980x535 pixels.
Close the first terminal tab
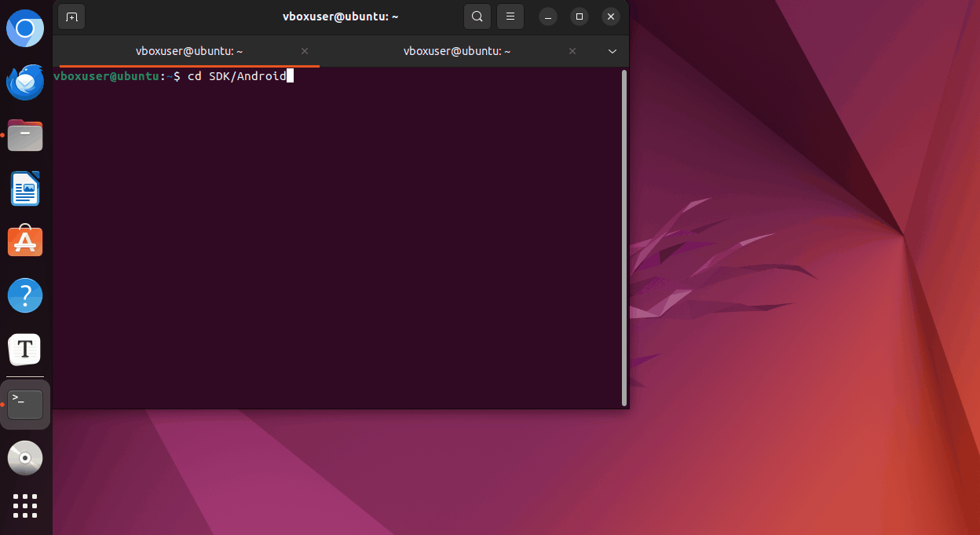click(305, 51)
